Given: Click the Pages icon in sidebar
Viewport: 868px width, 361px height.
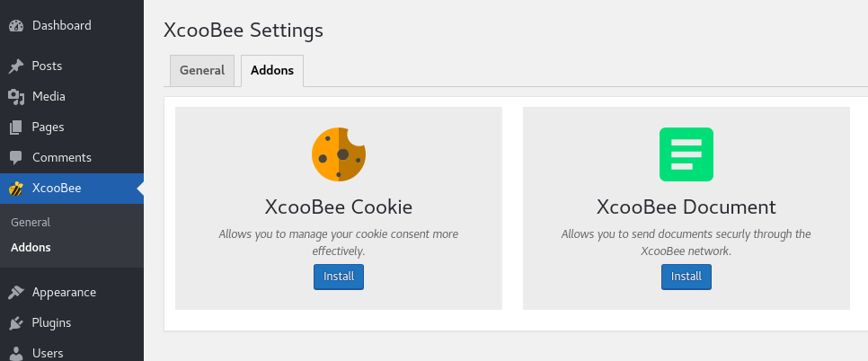Looking at the screenshot, I should [16, 128].
